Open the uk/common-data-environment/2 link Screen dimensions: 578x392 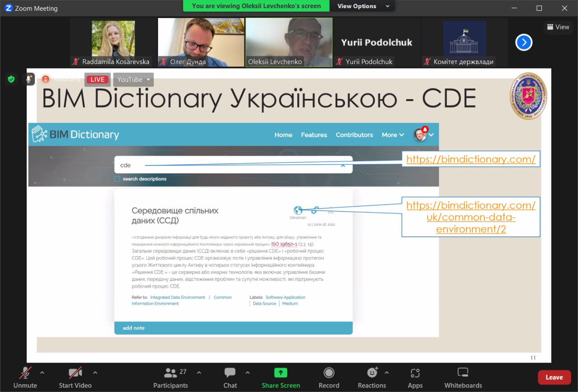click(471, 217)
